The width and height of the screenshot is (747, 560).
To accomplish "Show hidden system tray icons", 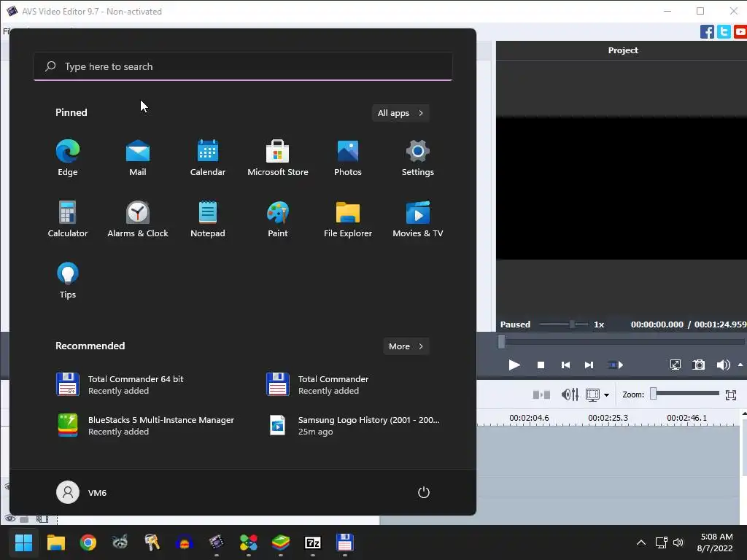I will click(641, 542).
